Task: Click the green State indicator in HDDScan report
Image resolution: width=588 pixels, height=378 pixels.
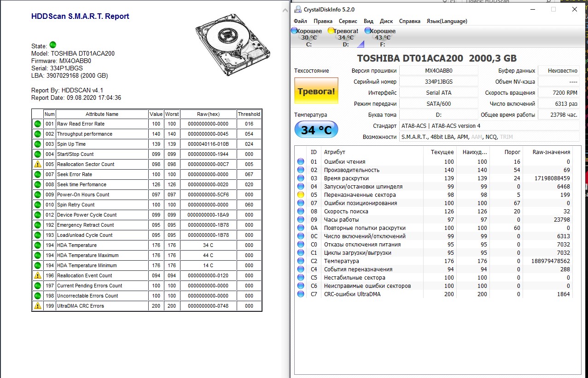Action: [x=52, y=45]
